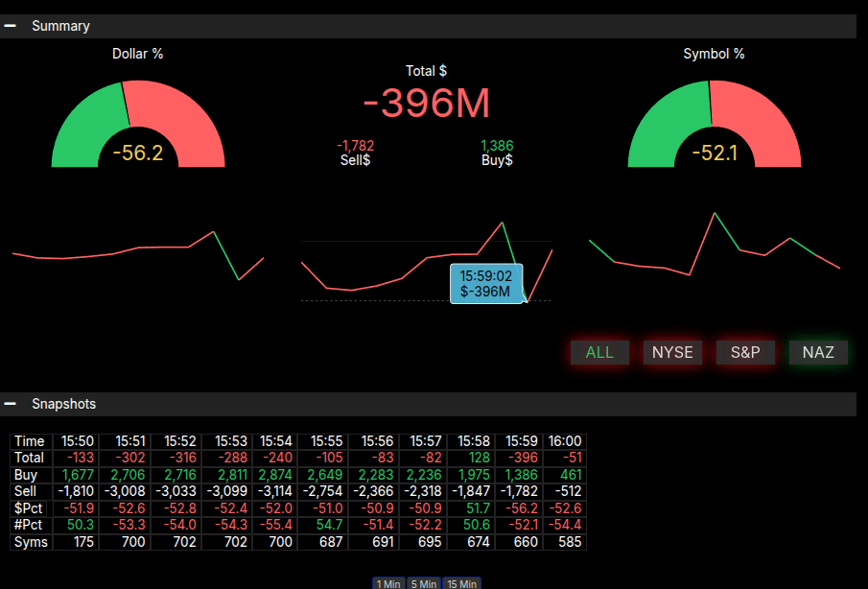Click the 15:59:02 chart tooltip
Image resolution: width=868 pixels, height=589 pixels.
pyautogui.click(x=486, y=283)
